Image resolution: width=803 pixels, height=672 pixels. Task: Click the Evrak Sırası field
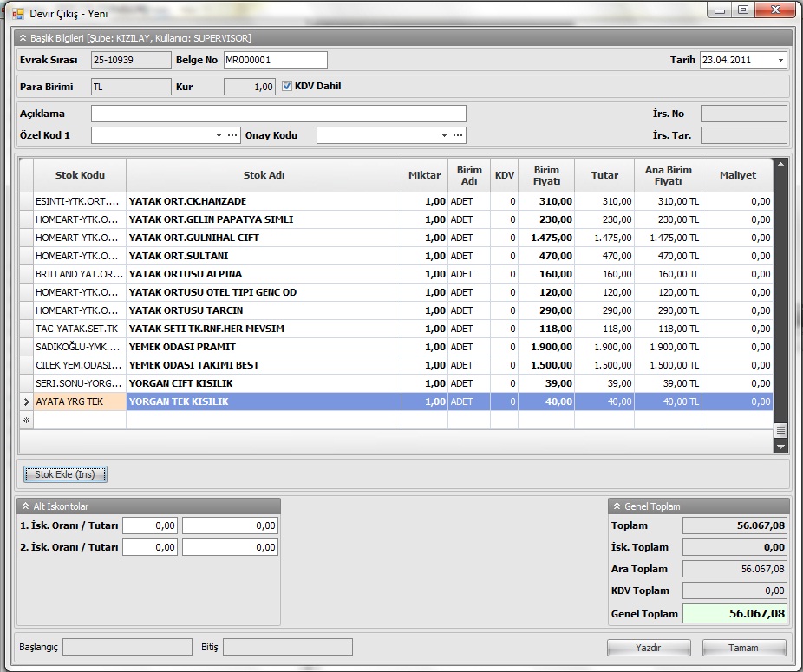[x=131, y=60]
